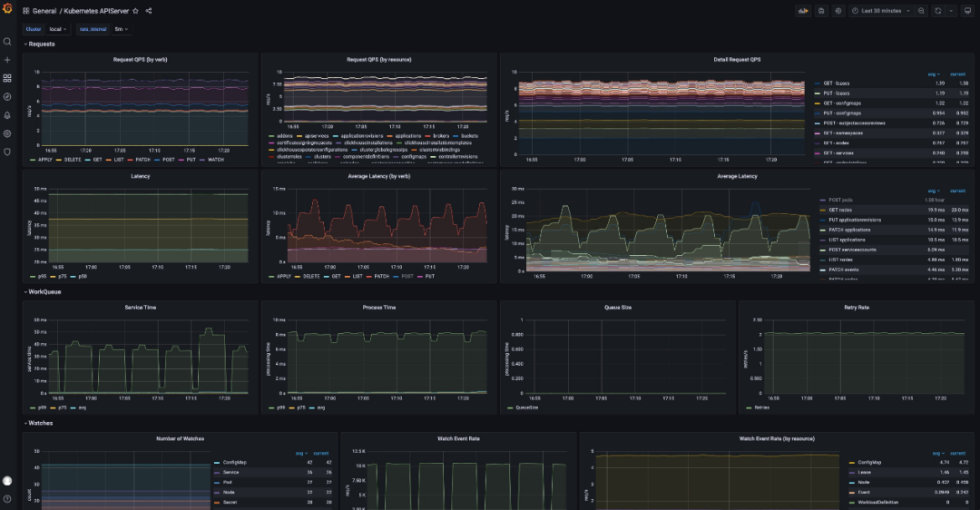Toggle the WATCH series in Request QPS legend

[214, 158]
